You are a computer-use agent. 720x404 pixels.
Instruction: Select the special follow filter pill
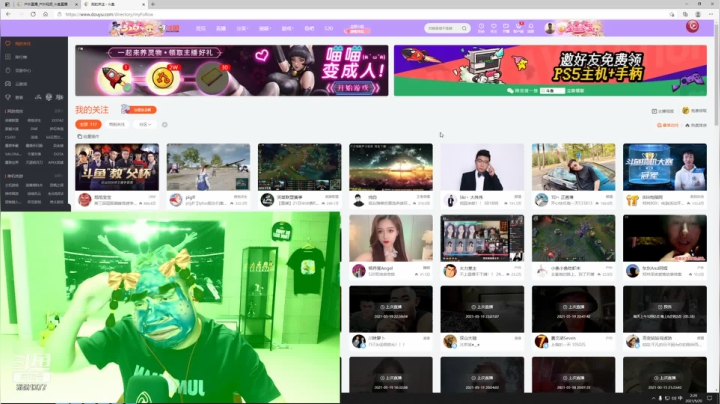pyautogui.click(x=117, y=124)
